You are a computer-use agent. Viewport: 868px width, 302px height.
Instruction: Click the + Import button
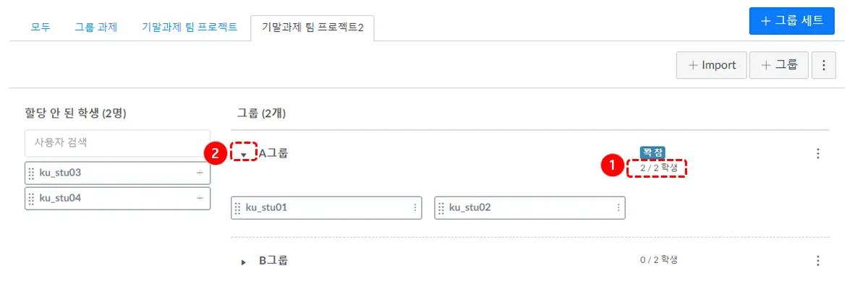tap(711, 65)
